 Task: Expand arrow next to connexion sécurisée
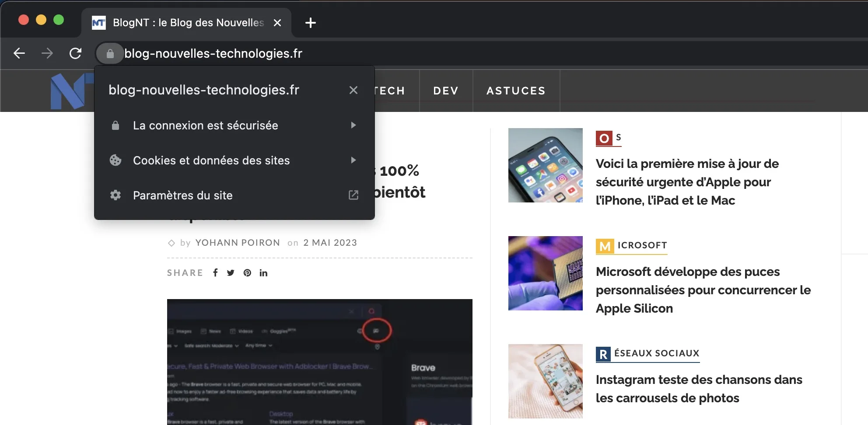point(353,125)
